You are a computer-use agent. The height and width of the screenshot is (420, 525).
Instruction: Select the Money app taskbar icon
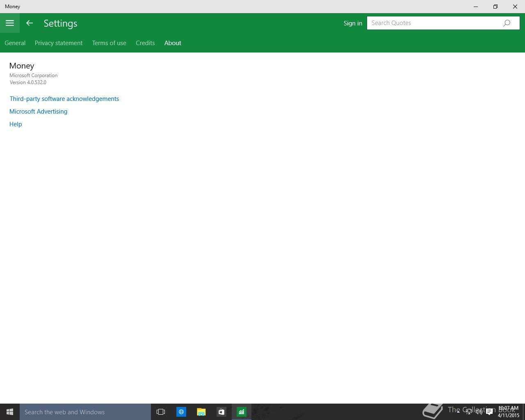tap(242, 412)
